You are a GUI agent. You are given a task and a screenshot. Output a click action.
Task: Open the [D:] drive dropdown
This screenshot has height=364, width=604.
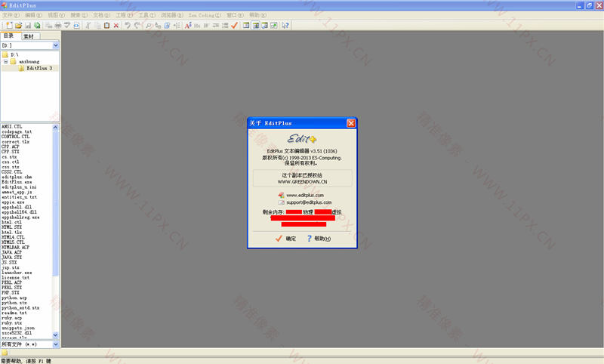(x=56, y=45)
